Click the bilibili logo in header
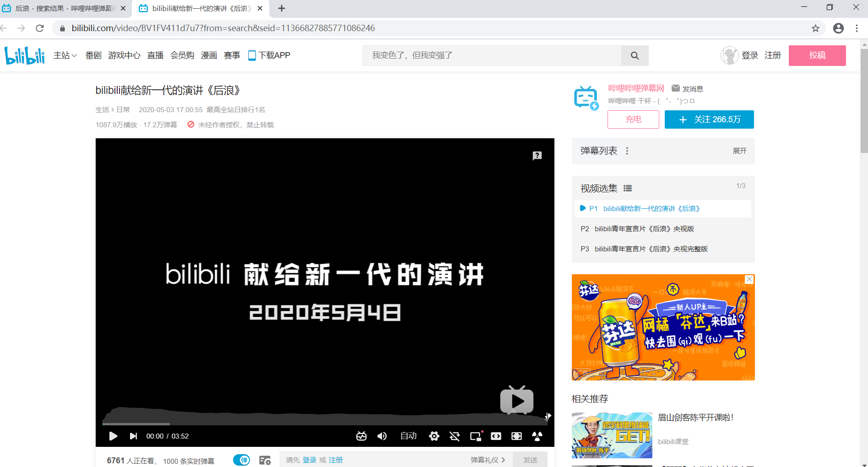The image size is (868, 467). pos(25,55)
